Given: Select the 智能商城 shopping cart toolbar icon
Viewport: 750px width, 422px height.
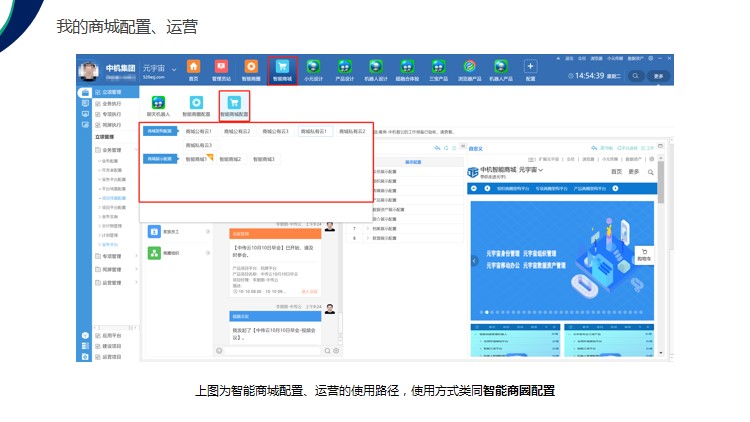Looking at the screenshot, I should [x=282, y=67].
